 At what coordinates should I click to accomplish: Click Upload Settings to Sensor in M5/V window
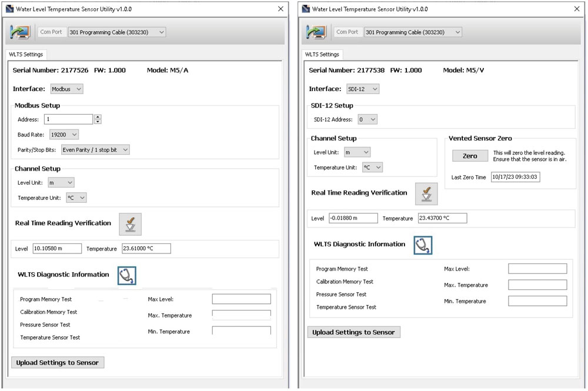click(353, 332)
